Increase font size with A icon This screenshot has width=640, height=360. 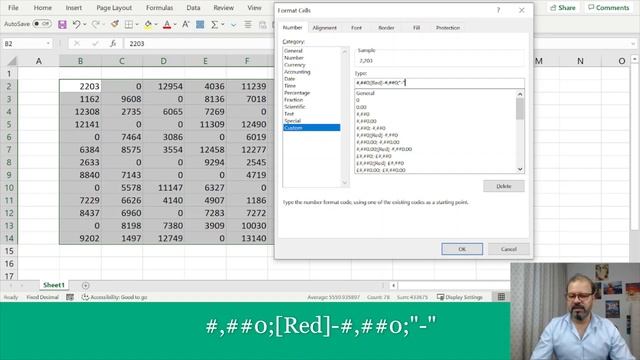pyautogui.click(x=186, y=24)
